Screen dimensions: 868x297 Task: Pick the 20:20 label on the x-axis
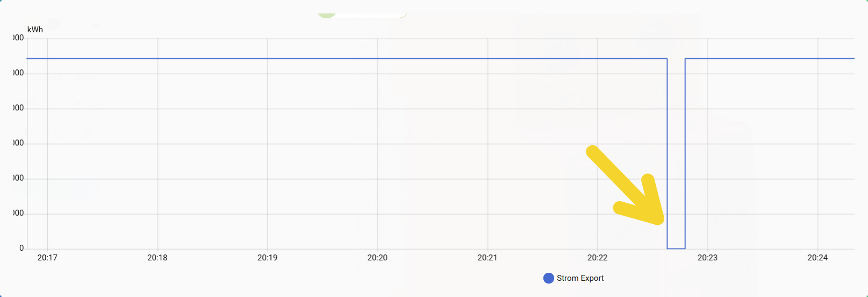[x=377, y=258]
